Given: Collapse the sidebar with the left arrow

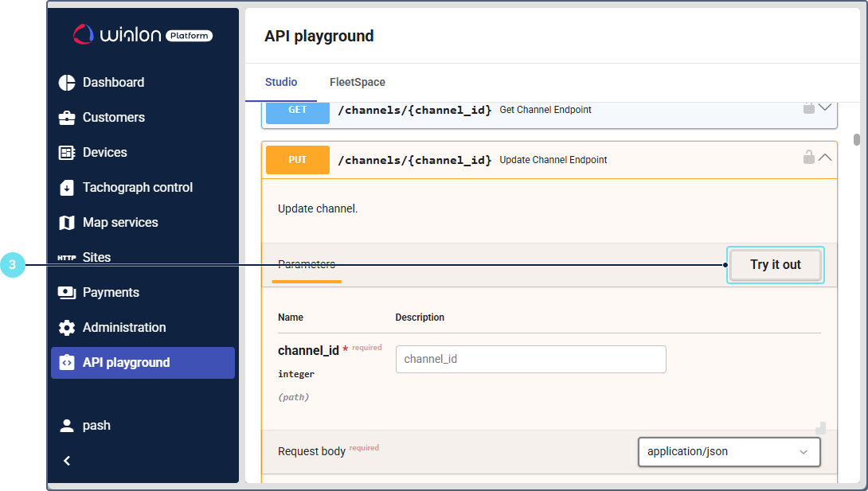Looking at the screenshot, I should pos(67,461).
